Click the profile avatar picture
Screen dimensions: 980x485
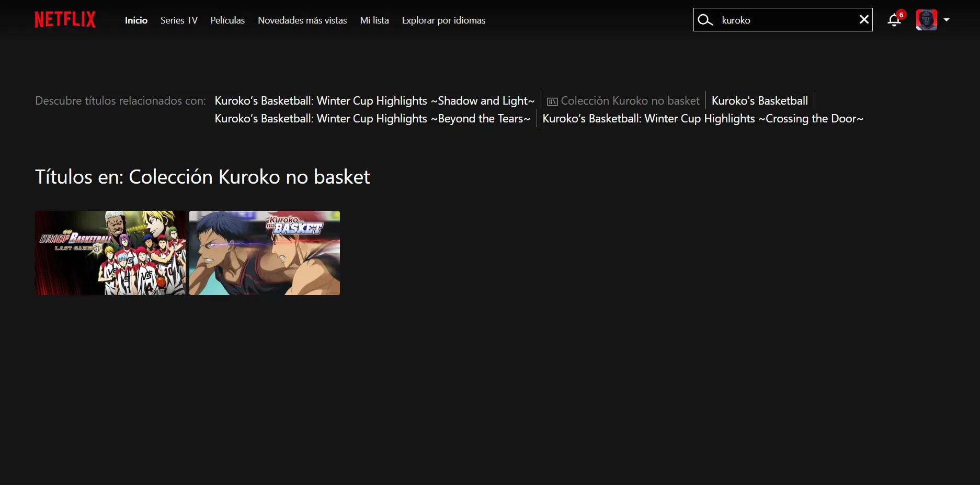926,20
